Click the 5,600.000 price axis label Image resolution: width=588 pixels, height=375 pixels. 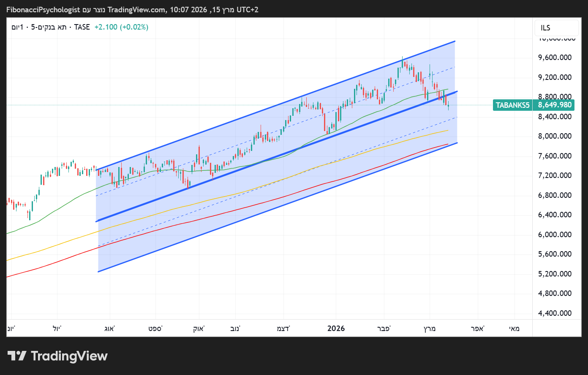555,254
